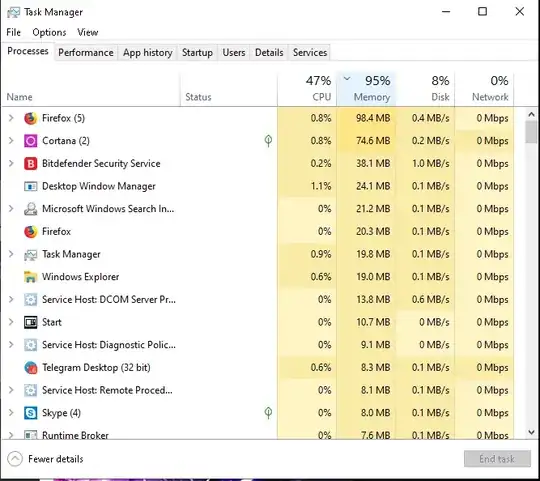Open the File menu
Viewport: 540px width, 481px height.
tap(13, 32)
